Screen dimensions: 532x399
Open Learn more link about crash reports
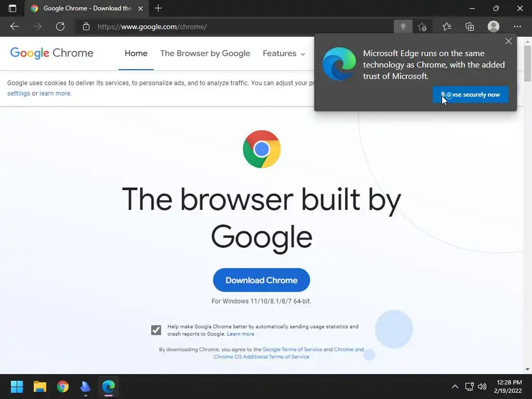point(241,334)
